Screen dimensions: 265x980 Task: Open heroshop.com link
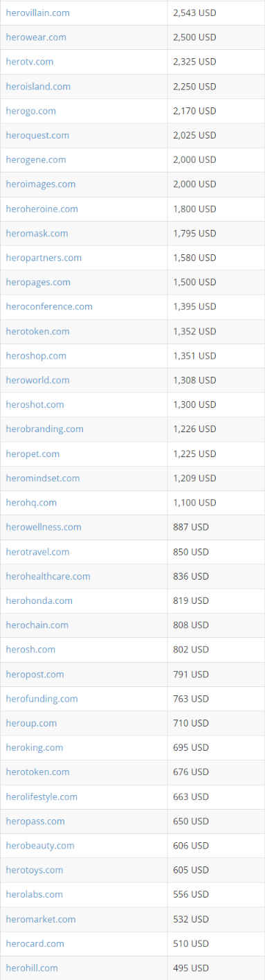tap(36, 355)
